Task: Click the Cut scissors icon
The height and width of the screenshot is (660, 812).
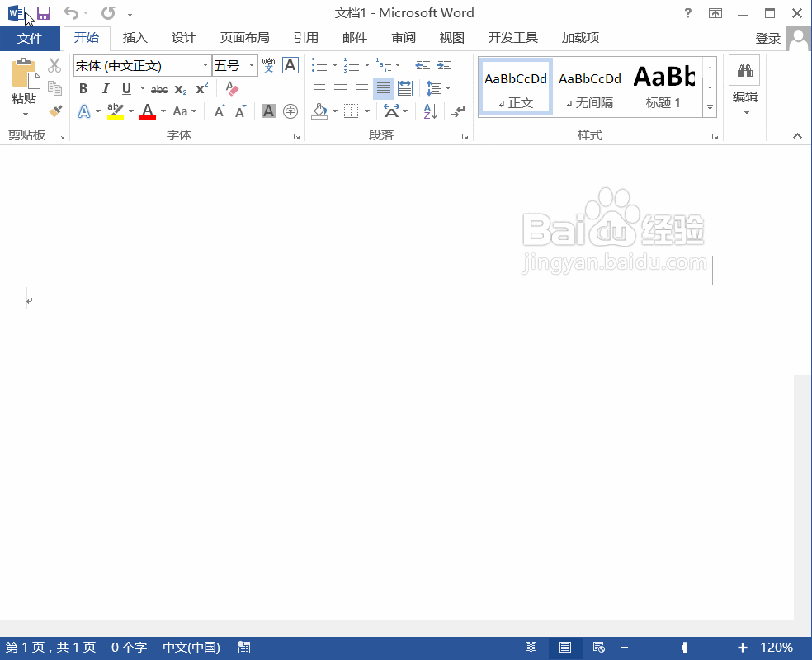Action: 54,65
